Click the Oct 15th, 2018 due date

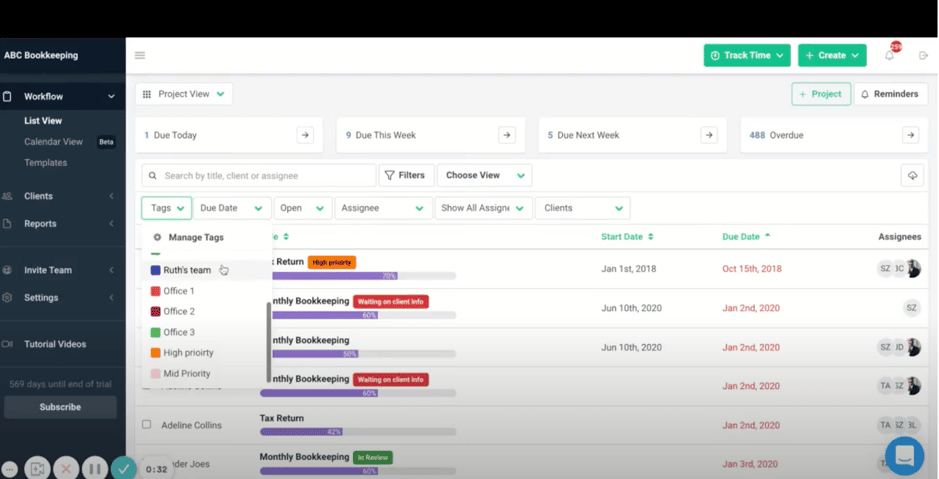[x=752, y=269]
